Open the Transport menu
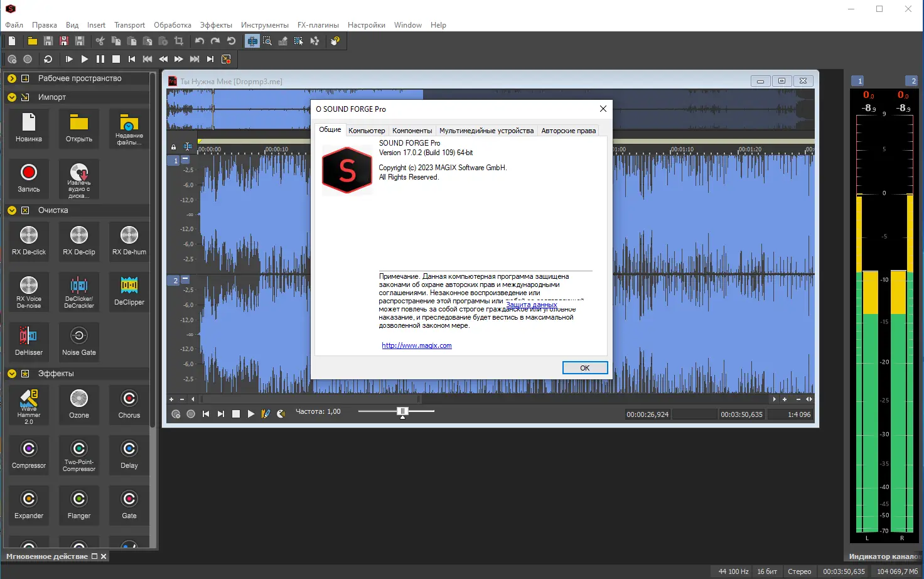The image size is (924, 579). coord(129,25)
